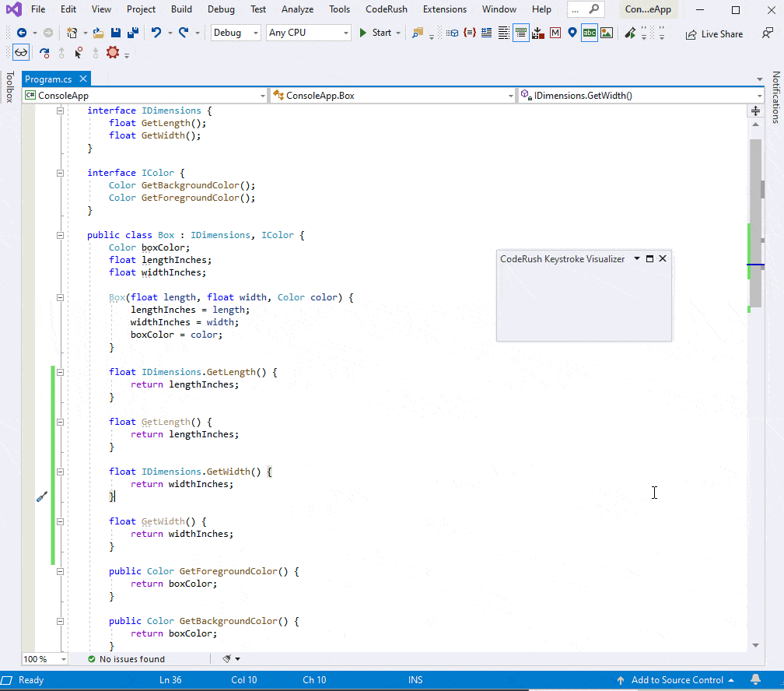Toggle the spell checker abc toolbar button
Screen dimensions: 784x691
588,33
